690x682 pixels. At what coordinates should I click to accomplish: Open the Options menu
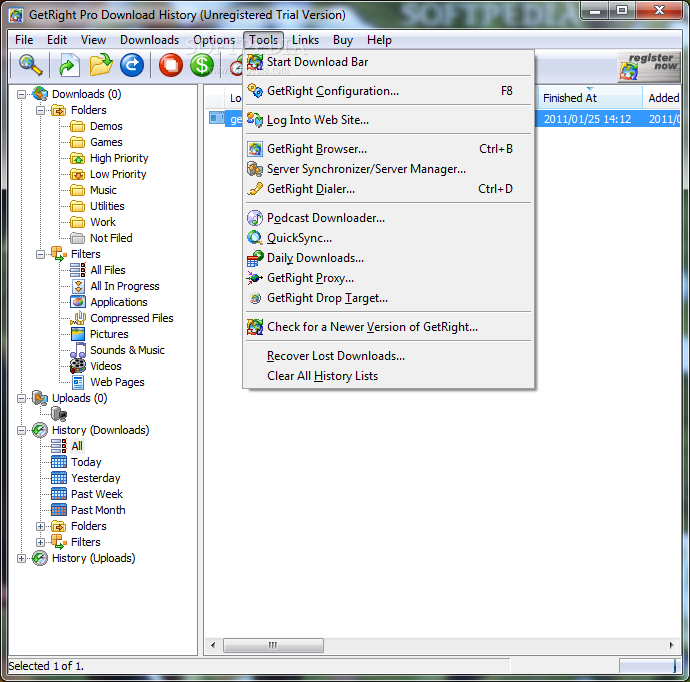coord(214,40)
